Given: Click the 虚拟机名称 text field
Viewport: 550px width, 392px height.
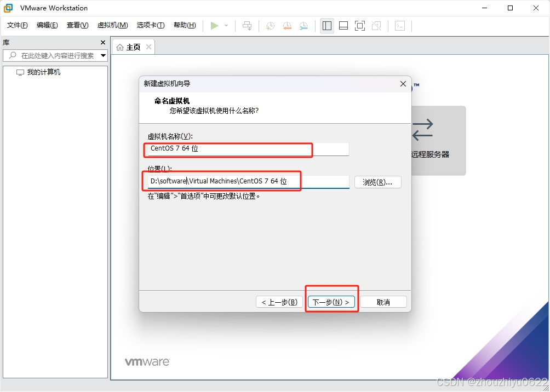Looking at the screenshot, I should [x=248, y=149].
